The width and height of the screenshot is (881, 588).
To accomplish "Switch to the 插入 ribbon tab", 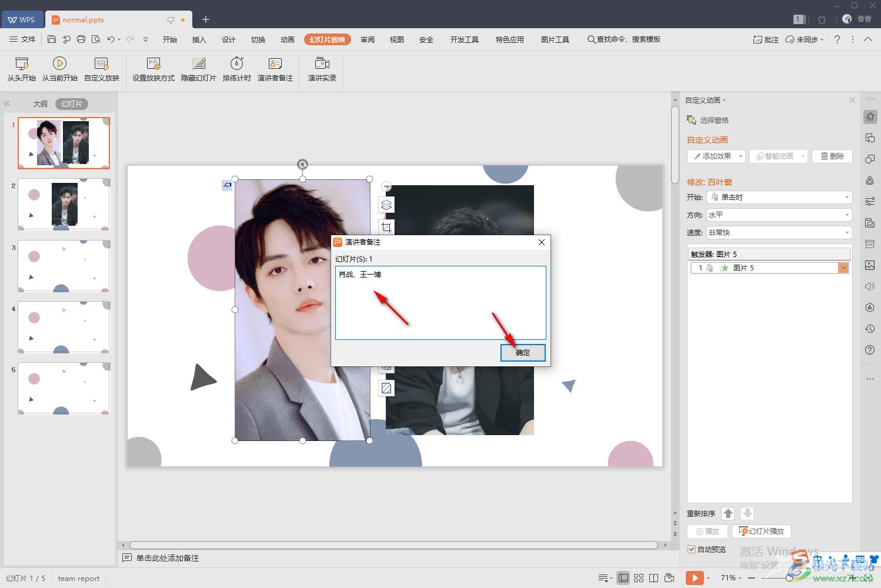I will pyautogui.click(x=199, y=39).
